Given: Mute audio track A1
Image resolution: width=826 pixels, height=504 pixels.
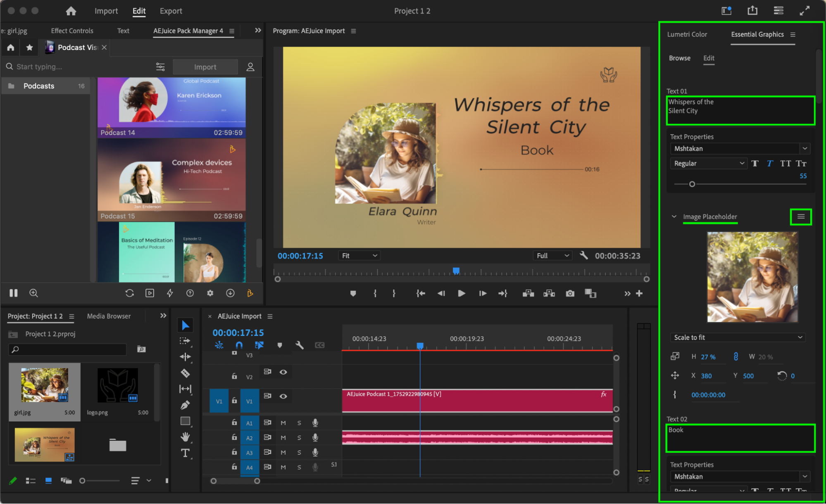Looking at the screenshot, I should (283, 423).
